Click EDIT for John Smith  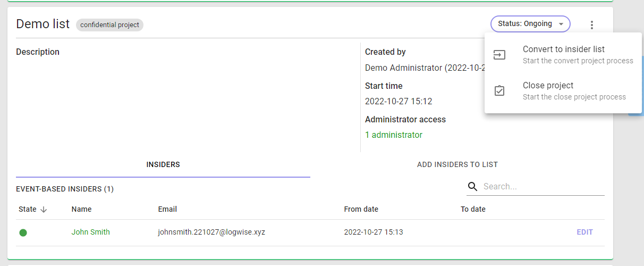coord(584,232)
